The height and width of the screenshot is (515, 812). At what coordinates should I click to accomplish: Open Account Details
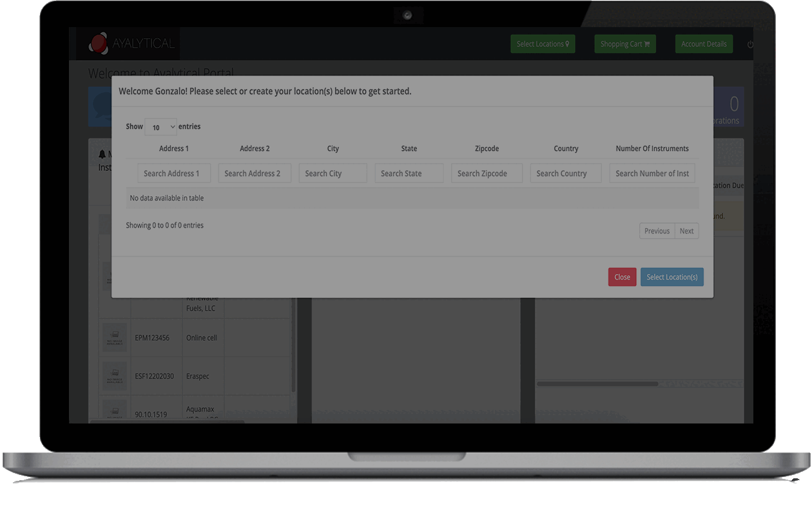[x=704, y=44]
